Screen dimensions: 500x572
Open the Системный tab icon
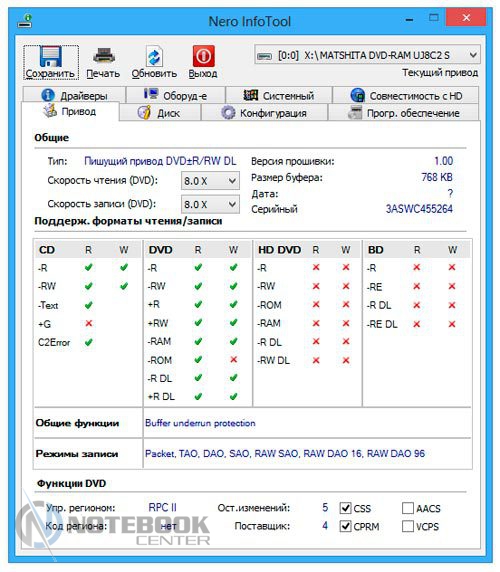coord(251,96)
